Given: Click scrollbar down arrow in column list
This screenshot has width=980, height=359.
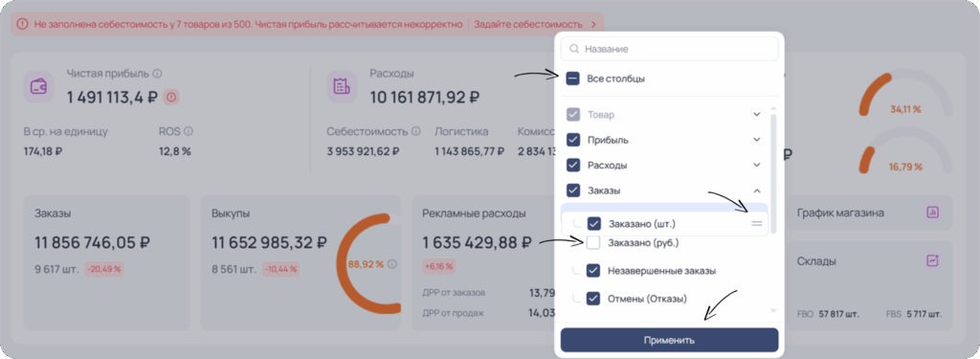Looking at the screenshot, I should pos(773,311).
